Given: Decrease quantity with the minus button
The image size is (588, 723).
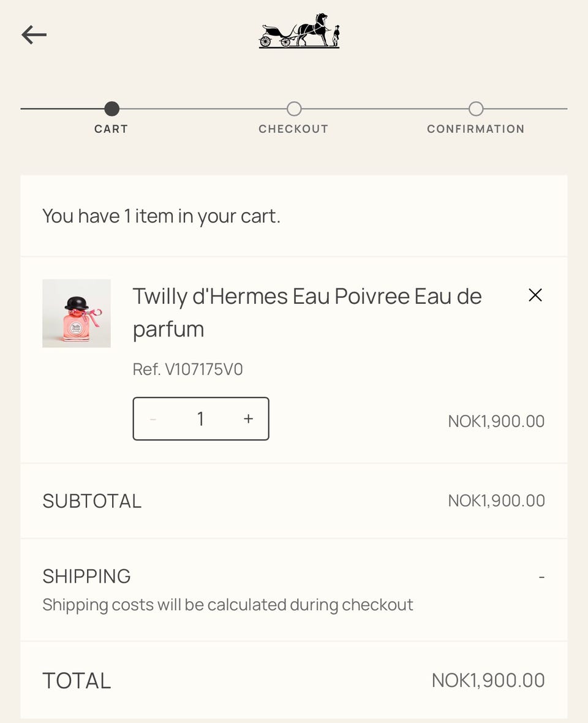Looking at the screenshot, I should 153,419.
